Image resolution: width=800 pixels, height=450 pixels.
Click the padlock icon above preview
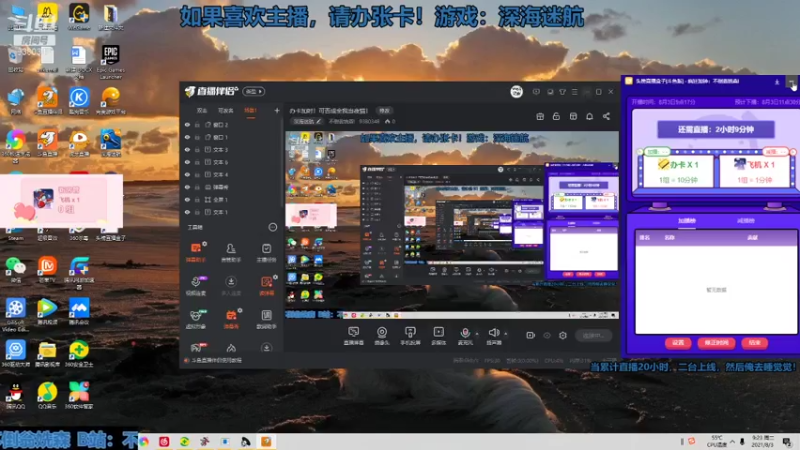[556, 116]
